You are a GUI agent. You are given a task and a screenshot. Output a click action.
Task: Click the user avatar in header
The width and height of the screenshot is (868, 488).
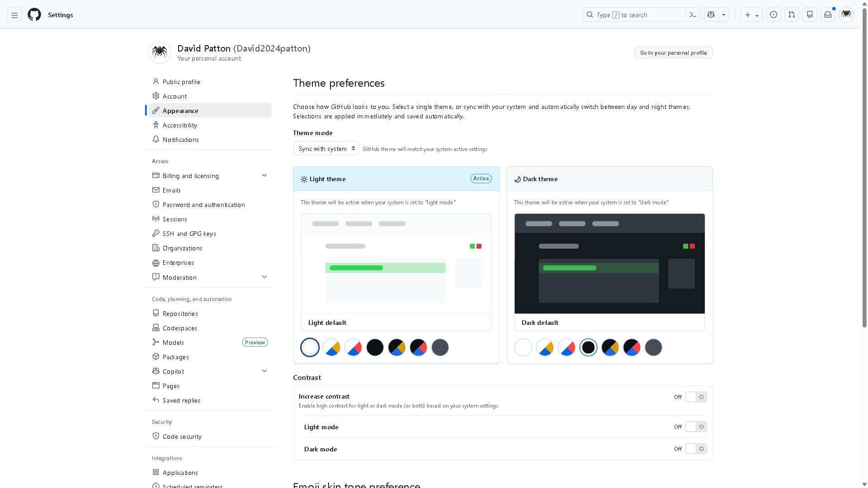[x=846, y=14]
